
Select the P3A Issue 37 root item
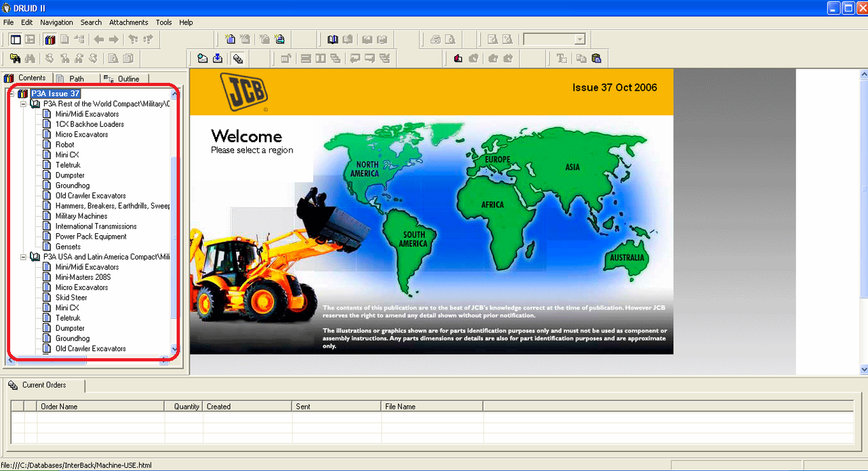[56, 94]
